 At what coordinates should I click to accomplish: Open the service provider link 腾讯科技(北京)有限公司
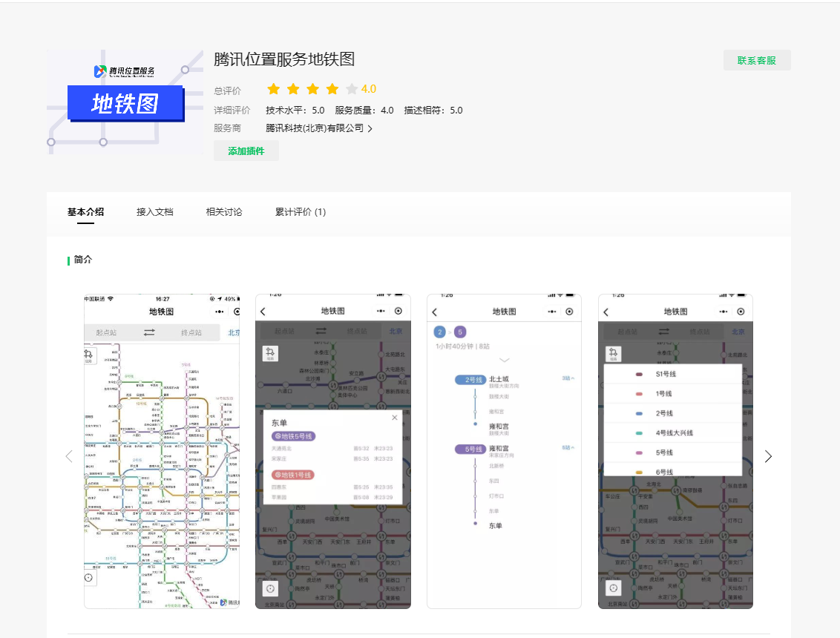pyautogui.click(x=315, y=128)
